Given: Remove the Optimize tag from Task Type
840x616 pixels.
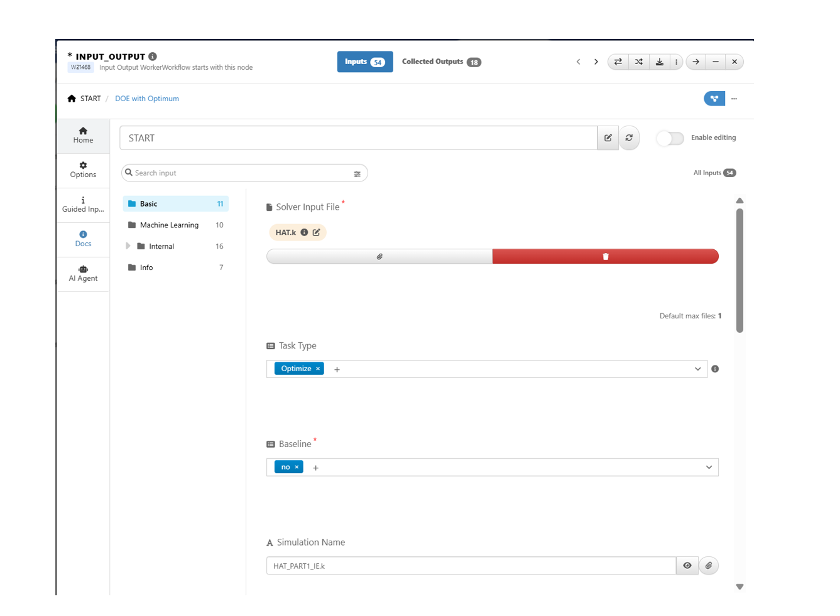Looking at the screenshot, I should [x=318, y=369].
